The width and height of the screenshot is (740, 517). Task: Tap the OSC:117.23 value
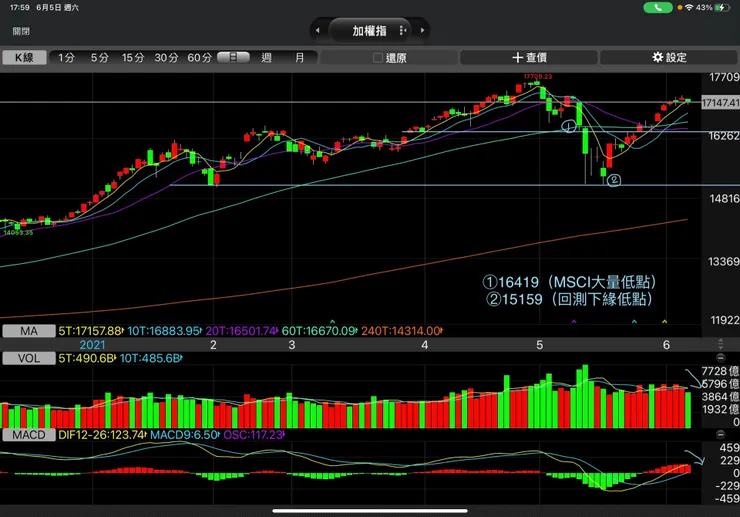[254, 435]
